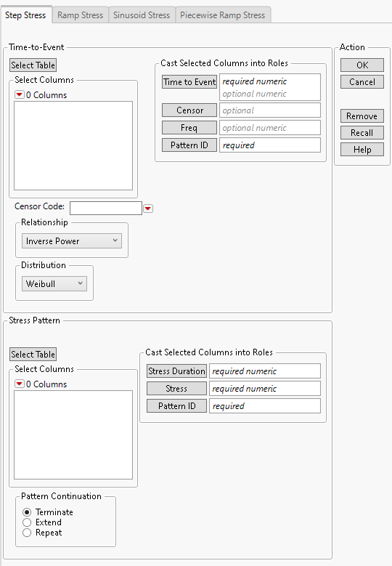Click the Cancel button
The height and width of the screenshot is (566, 392).
tap(362, 82)
